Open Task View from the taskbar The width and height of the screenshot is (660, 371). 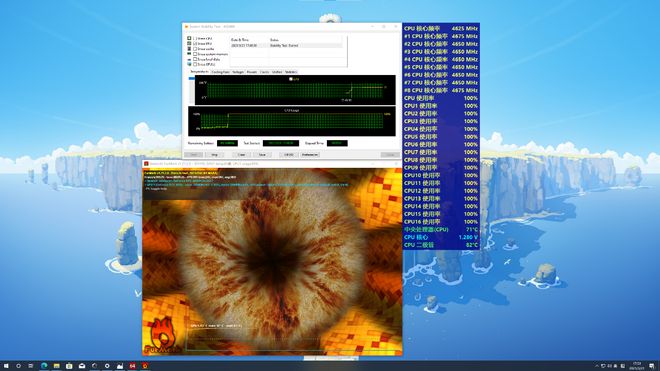[x=31, y=366]
